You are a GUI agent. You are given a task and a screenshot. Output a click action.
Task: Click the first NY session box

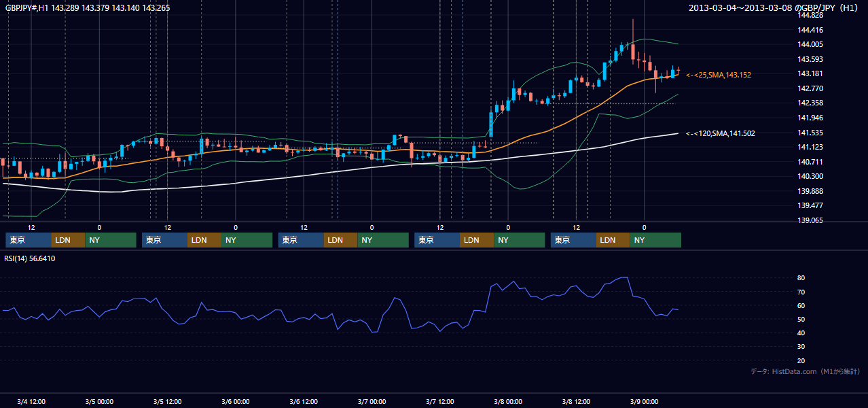111,240
